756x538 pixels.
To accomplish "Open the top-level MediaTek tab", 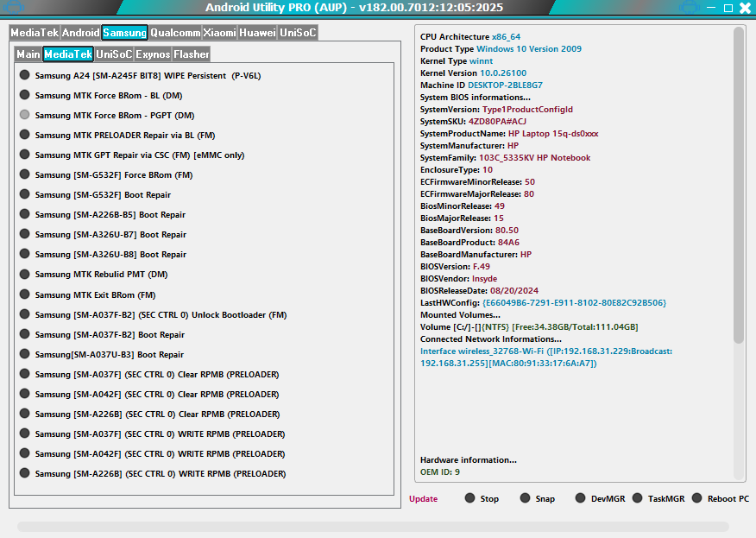I will coord(35,32).
